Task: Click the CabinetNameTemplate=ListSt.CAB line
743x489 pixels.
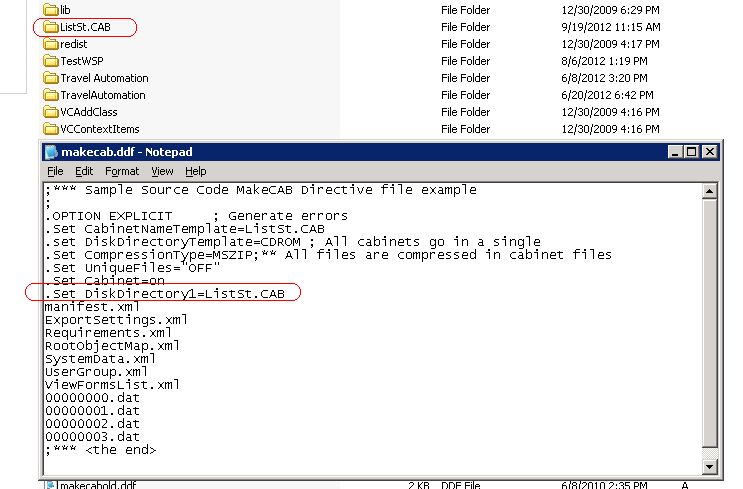Action: pyautogui.click(x=185, y=229)
